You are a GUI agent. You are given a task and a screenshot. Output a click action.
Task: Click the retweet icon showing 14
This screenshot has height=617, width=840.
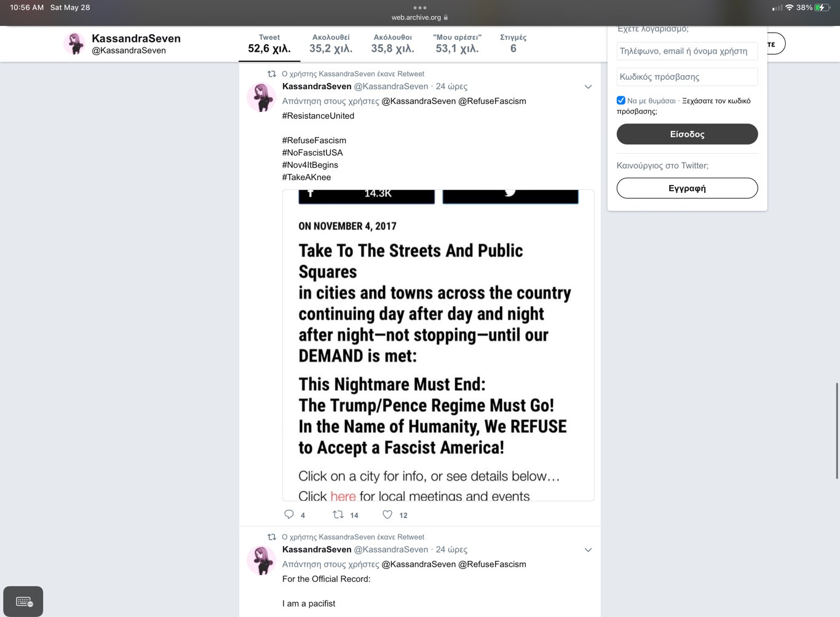tap(338, 514)
